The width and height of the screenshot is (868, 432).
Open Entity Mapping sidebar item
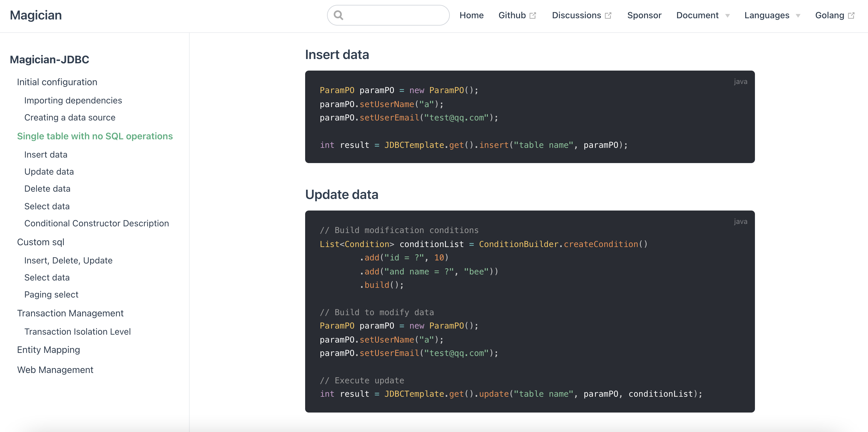pyautogui.click(x=49, y=350)
